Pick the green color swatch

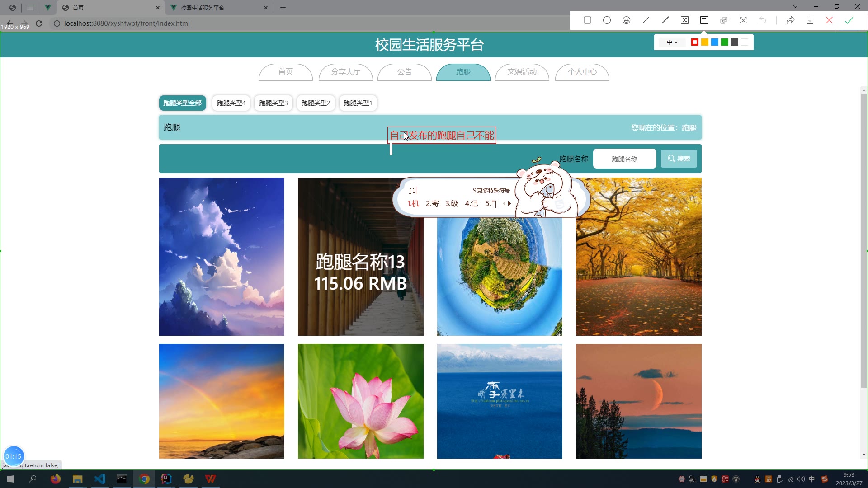[725, 42]
